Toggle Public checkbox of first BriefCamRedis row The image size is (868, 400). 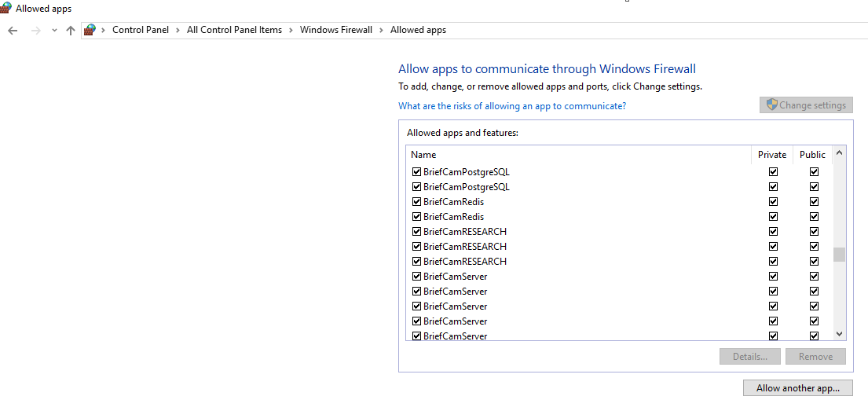pyautogui.click(x=814, y=202)
